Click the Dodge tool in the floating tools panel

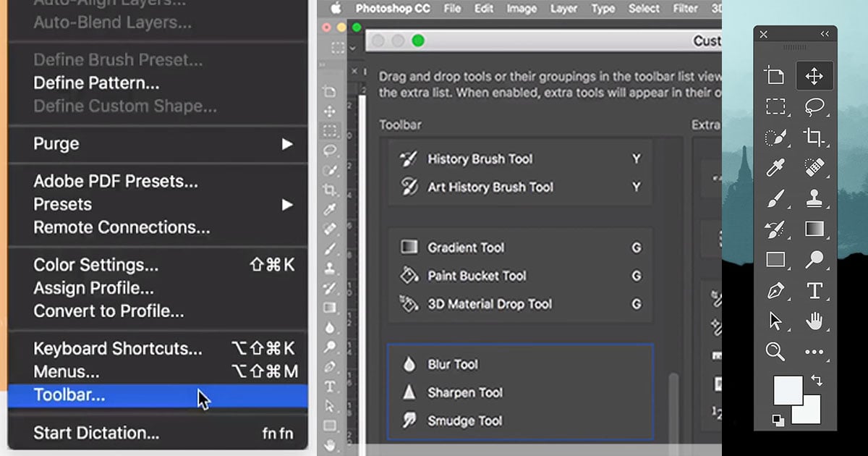click(x=814, y=260)
